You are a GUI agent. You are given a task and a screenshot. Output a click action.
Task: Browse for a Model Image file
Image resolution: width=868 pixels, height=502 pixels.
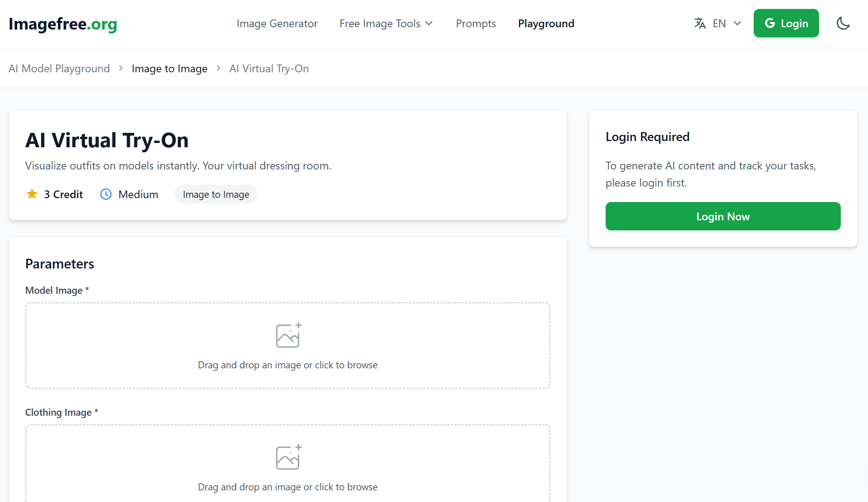pyautogui.click(x=288, y=346)
